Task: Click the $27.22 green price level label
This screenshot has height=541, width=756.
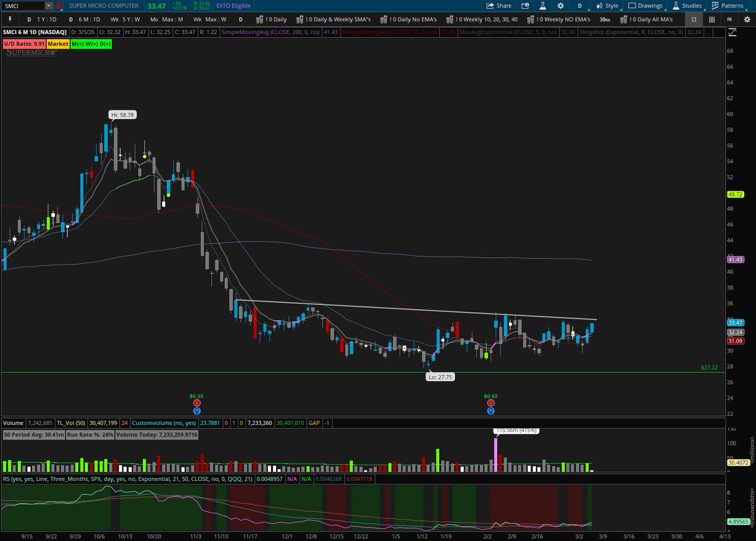Action: 709,366
